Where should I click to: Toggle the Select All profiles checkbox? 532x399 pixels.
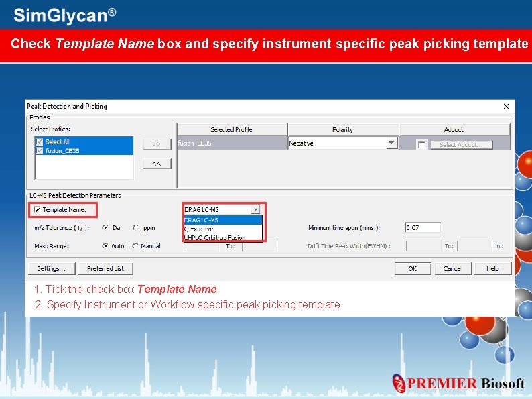click(x=40, y=141)
